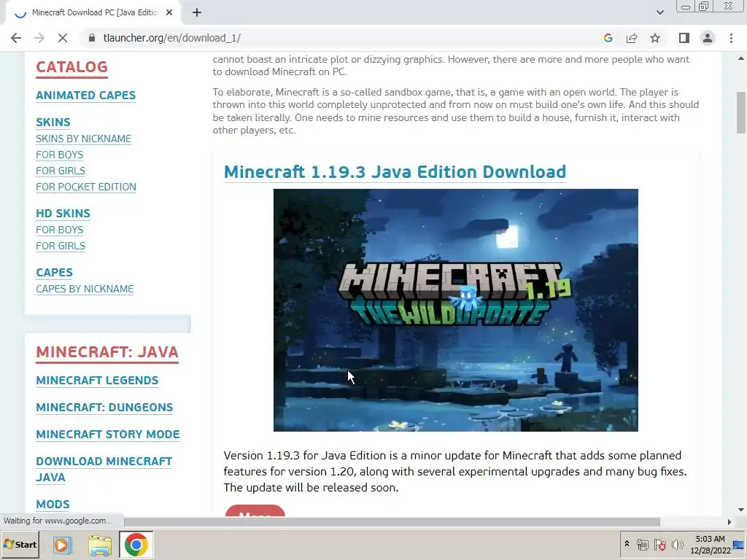Open the Chrome profile menu
This screenshot has width=747, height=560.
(x=708, y=38)
